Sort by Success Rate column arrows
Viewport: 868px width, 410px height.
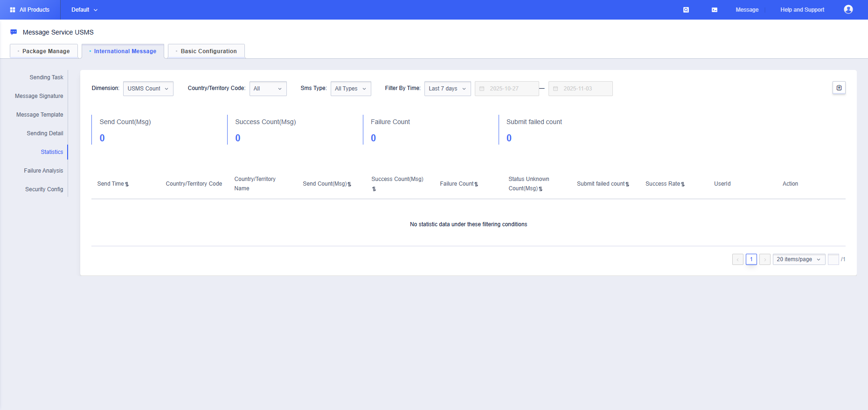683,184
